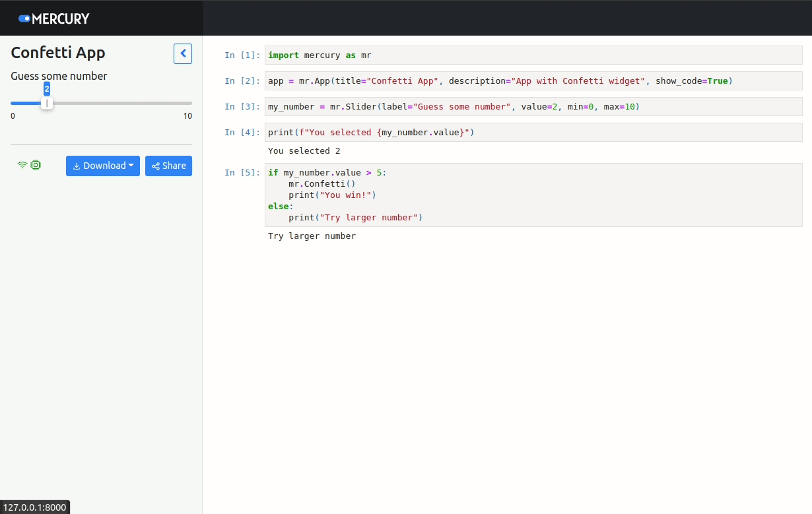Click the In [1] cell prompt label
This screenshot has width=812, height=514.
[x=242, y=55]
